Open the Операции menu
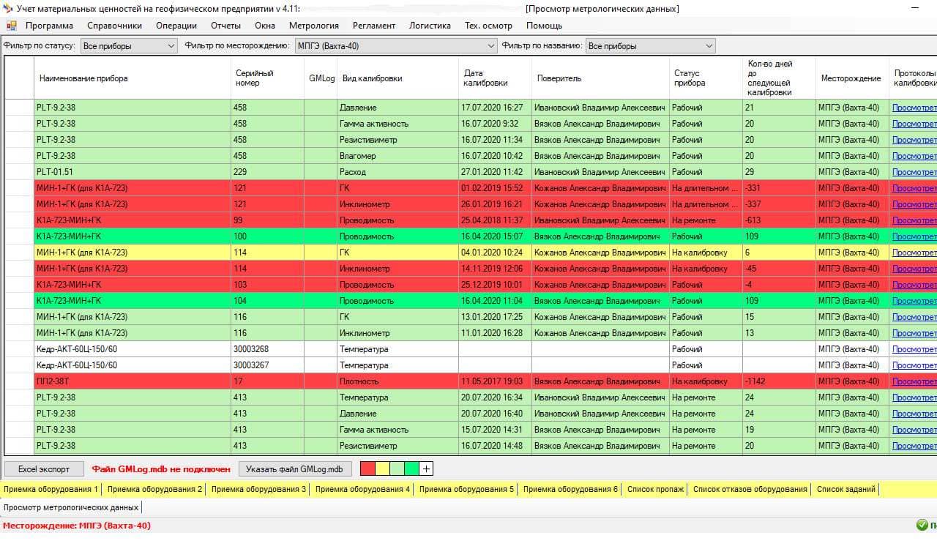Screen dimensions: 937x560 tap(176, 26)
